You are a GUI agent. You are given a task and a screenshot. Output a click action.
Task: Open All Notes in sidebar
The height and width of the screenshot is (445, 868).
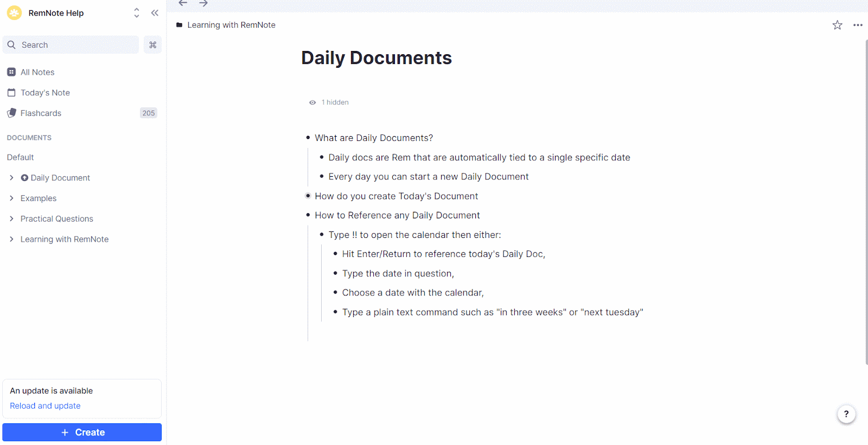37,72
